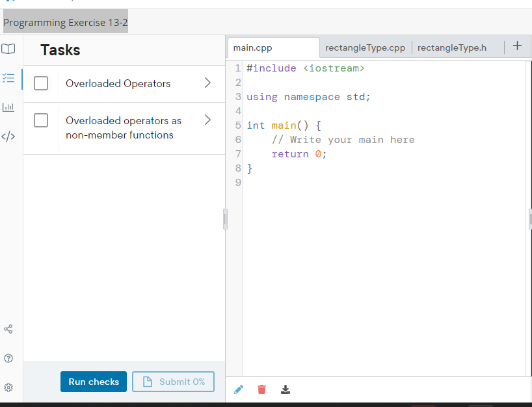Click the Overloaded Operators task label

(118, 83)
